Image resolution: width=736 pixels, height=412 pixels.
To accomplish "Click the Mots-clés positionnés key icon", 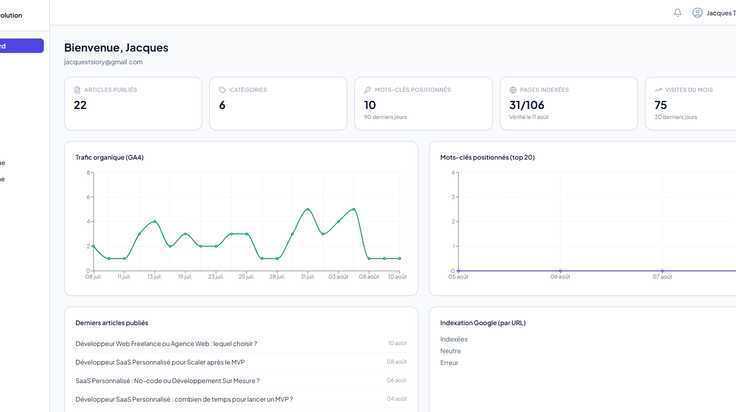I will click(368, 90).
